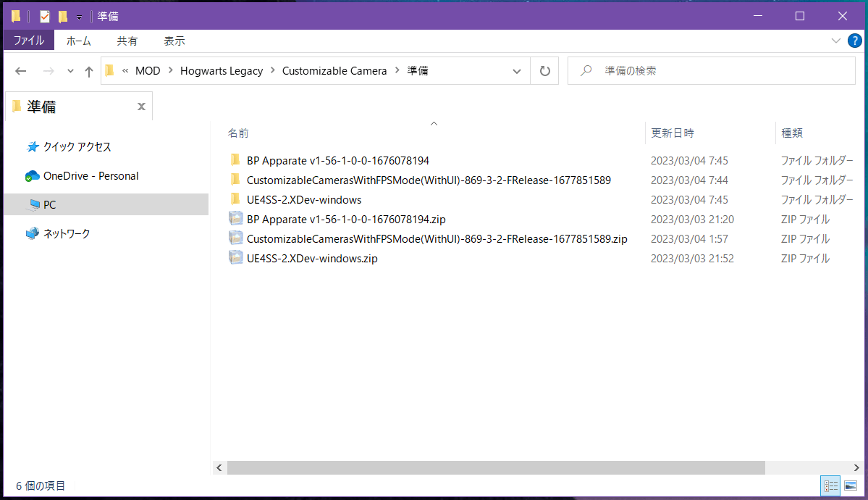Refresh the current folder view
The image size is (868, 500).
544,71
